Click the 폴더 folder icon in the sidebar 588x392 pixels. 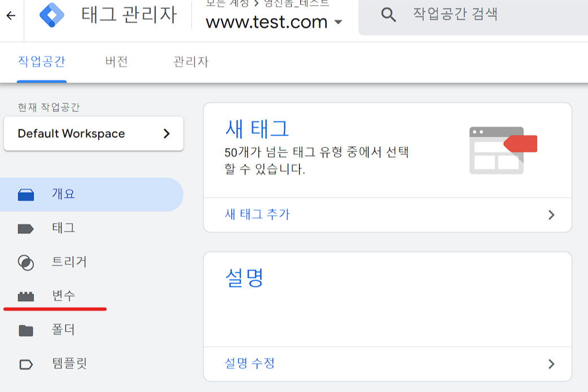(x=26, y=330)
